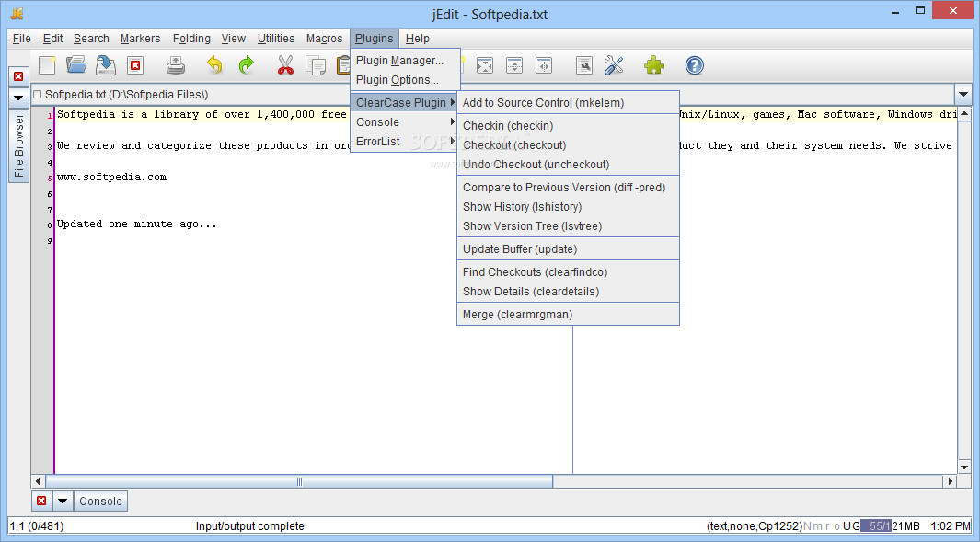Click the vertical scrollbar up arrow
Screen dimensions: 980x542
pos(964,114)
